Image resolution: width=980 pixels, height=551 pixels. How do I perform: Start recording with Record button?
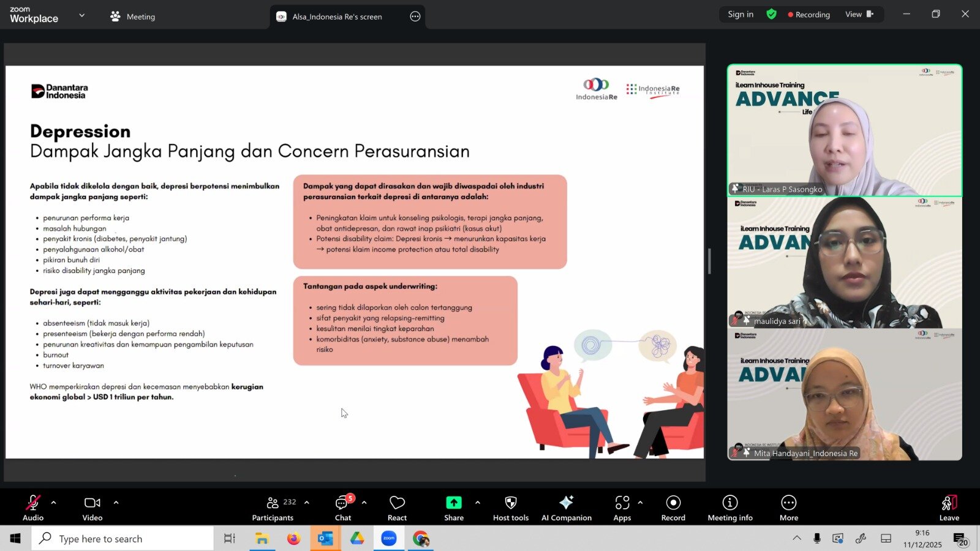673,508
